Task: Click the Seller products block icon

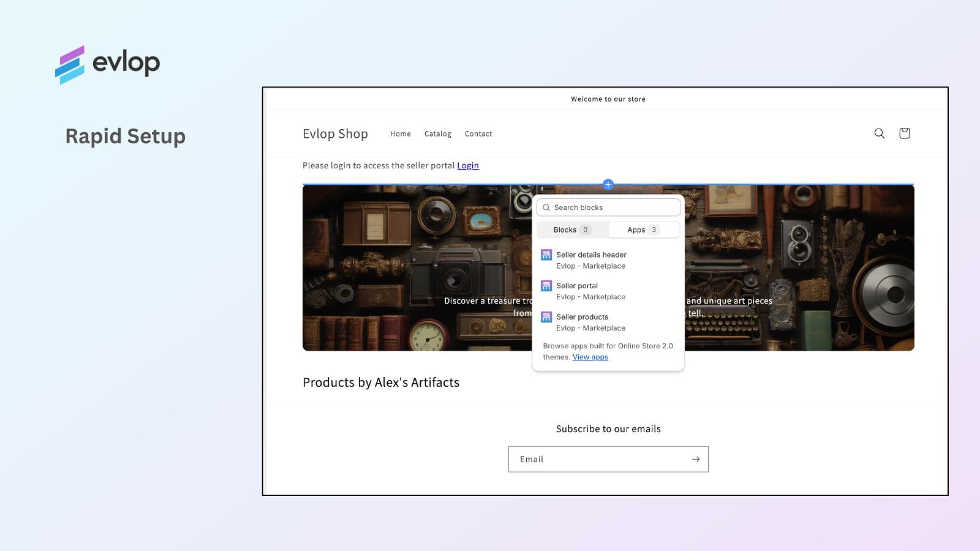Action: (x=546, y=317)
